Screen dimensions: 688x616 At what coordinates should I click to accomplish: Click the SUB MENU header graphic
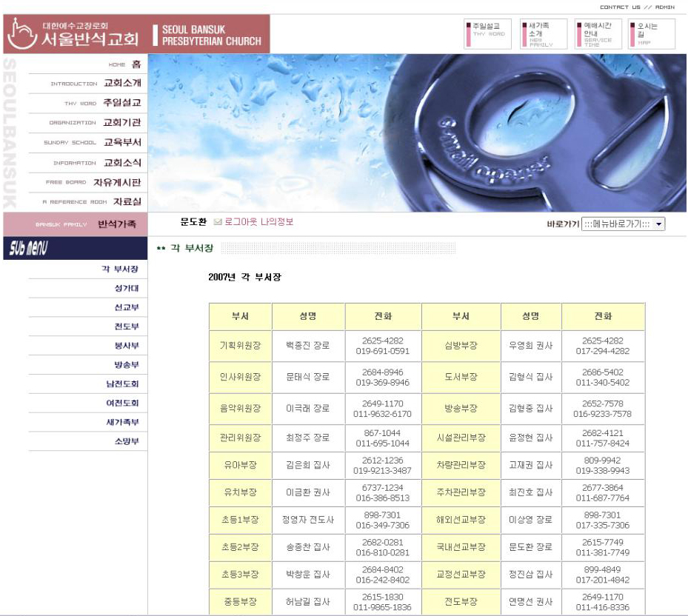[75, 249]
